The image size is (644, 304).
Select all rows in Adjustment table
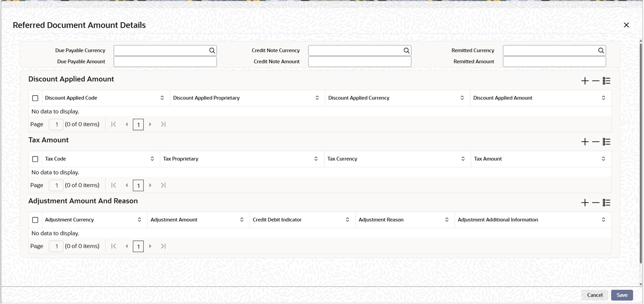35,220
